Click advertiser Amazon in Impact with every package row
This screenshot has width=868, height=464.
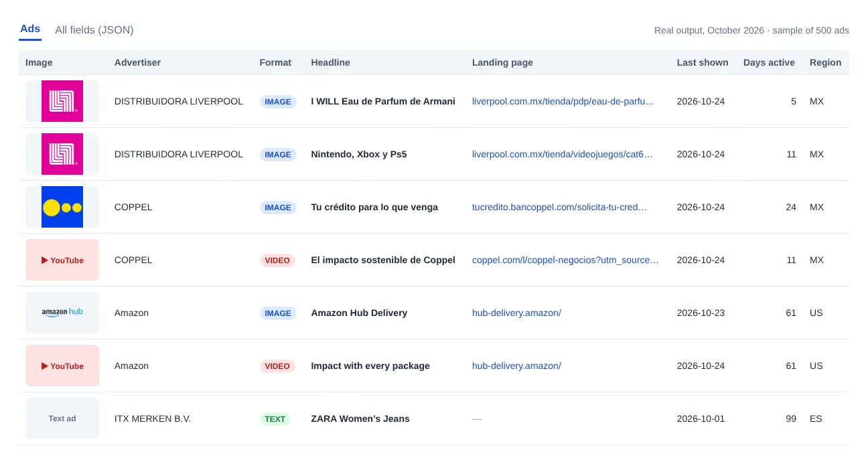pos(131,366)
